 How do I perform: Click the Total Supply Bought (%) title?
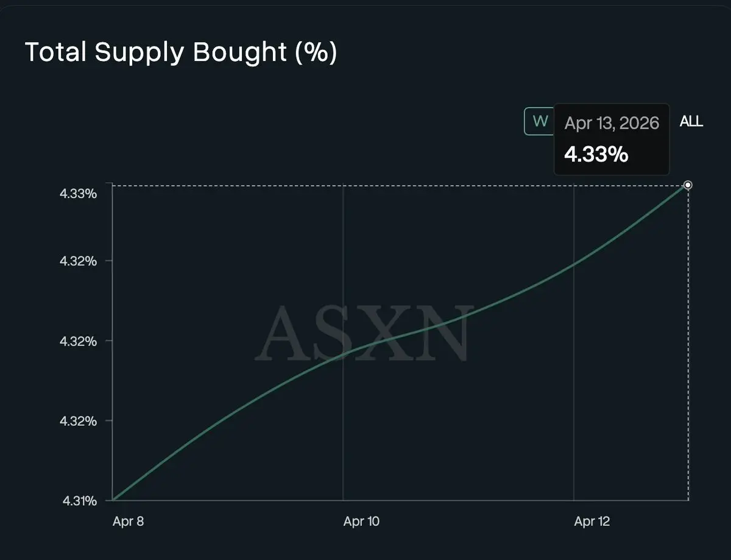point(180,52)
